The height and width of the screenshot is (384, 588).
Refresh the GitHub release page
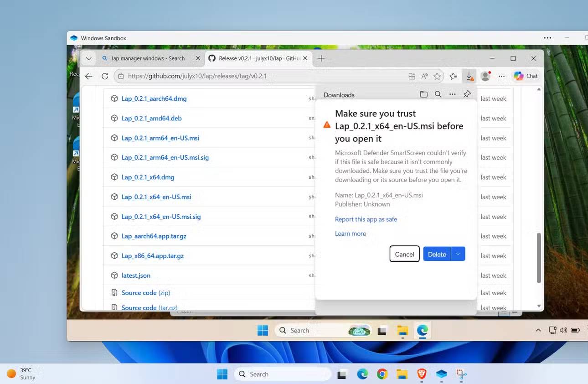click(105, 76)
